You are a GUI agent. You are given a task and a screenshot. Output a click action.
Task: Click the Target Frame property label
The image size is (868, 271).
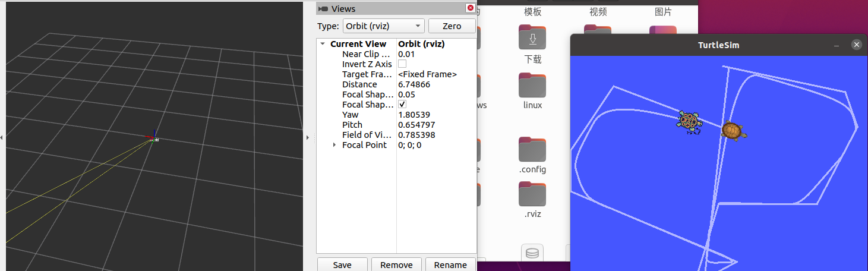(368, 74)
